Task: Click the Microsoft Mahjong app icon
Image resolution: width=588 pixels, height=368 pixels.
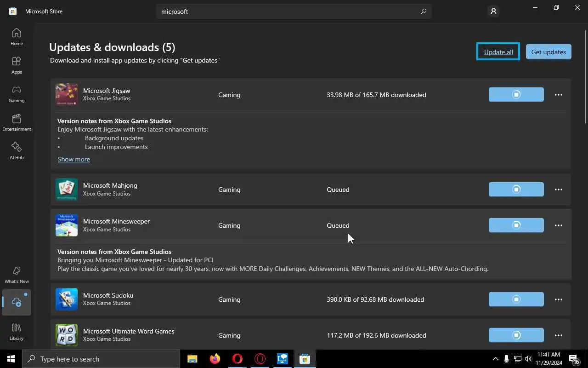Action: 67,190
